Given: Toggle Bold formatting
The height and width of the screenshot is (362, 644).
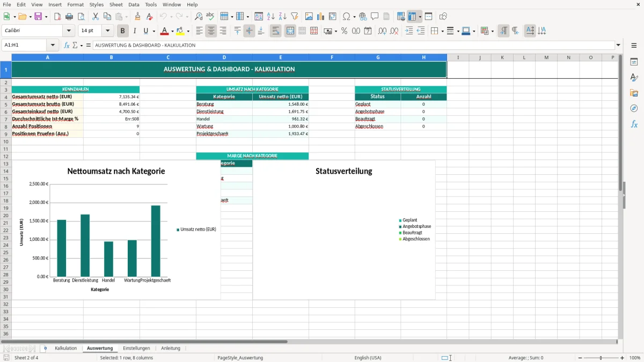Looking at the screenshot, I should (123, 31).
